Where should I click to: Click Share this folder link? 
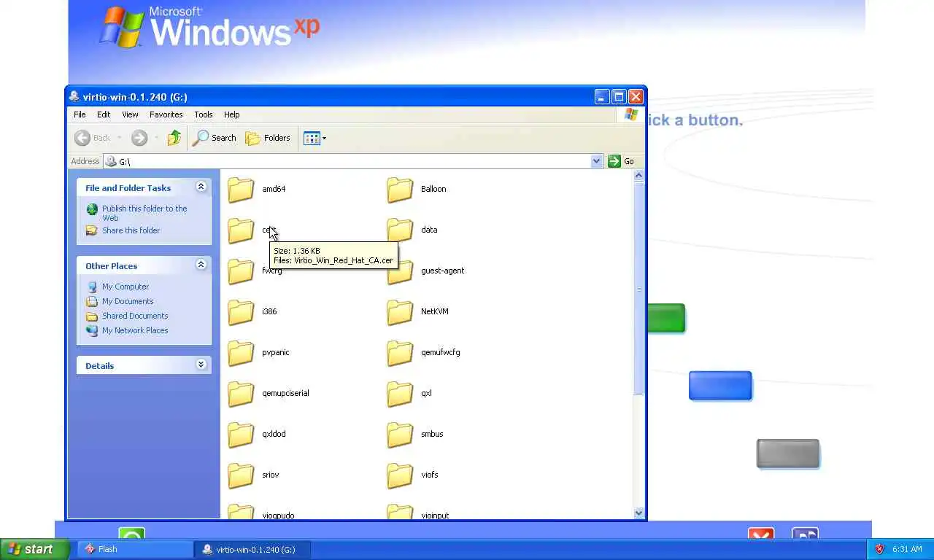[131, 230]
